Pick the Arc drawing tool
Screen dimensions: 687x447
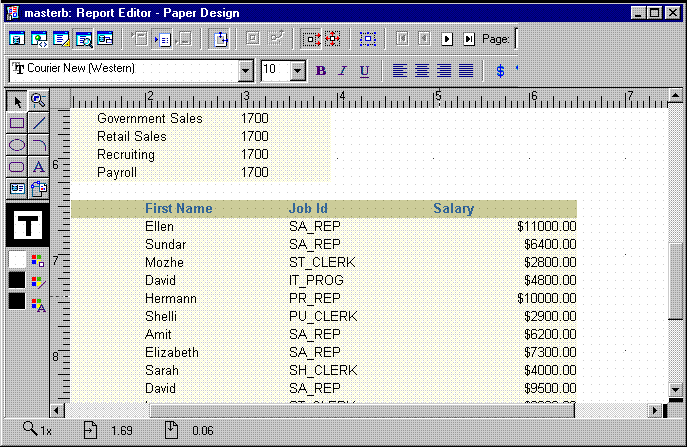[39, 145]
